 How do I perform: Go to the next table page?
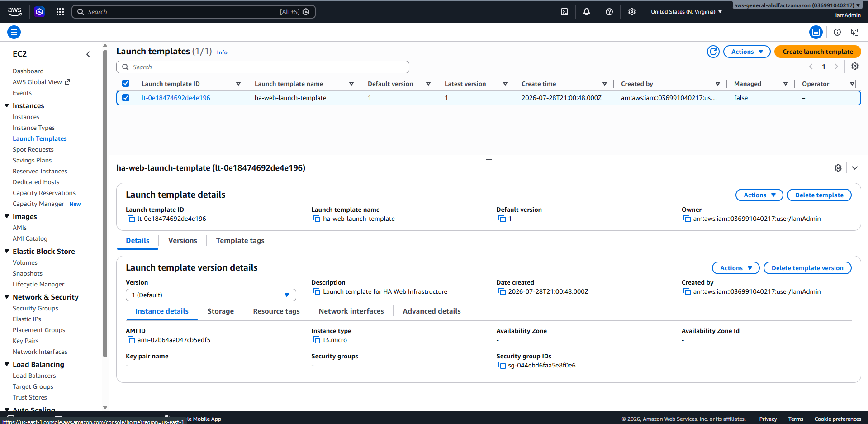(836, 67)
